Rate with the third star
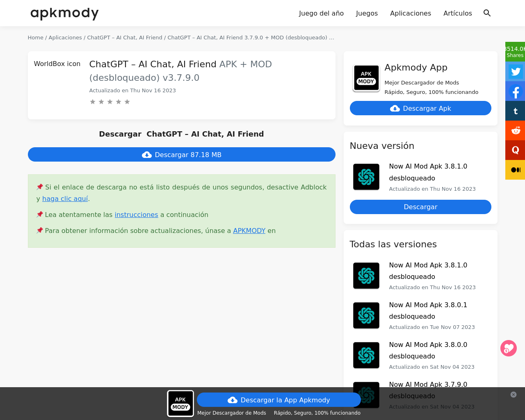Viewport: 525px width, 420px height. tap(110, 102)
